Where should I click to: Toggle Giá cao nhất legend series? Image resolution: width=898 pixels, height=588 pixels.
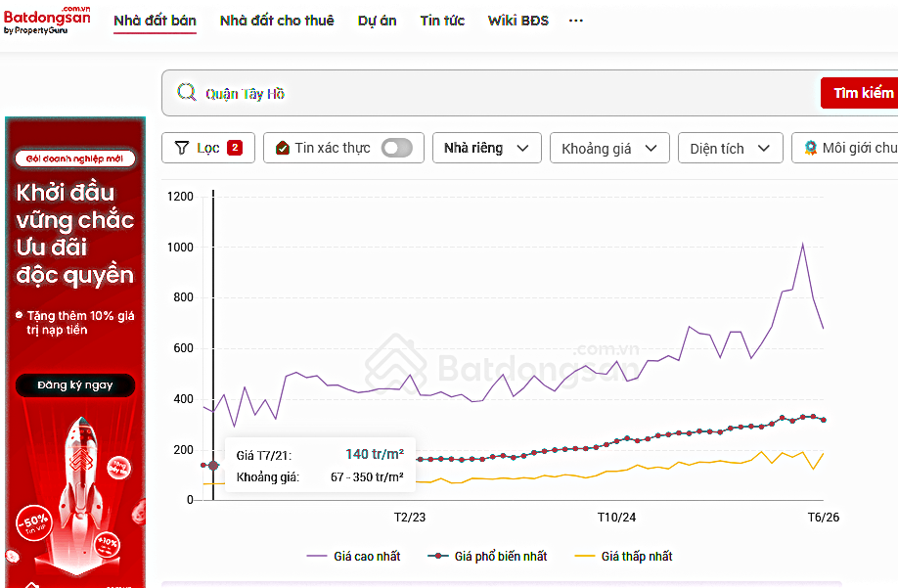pyautogui.click(x=353, y=556)
